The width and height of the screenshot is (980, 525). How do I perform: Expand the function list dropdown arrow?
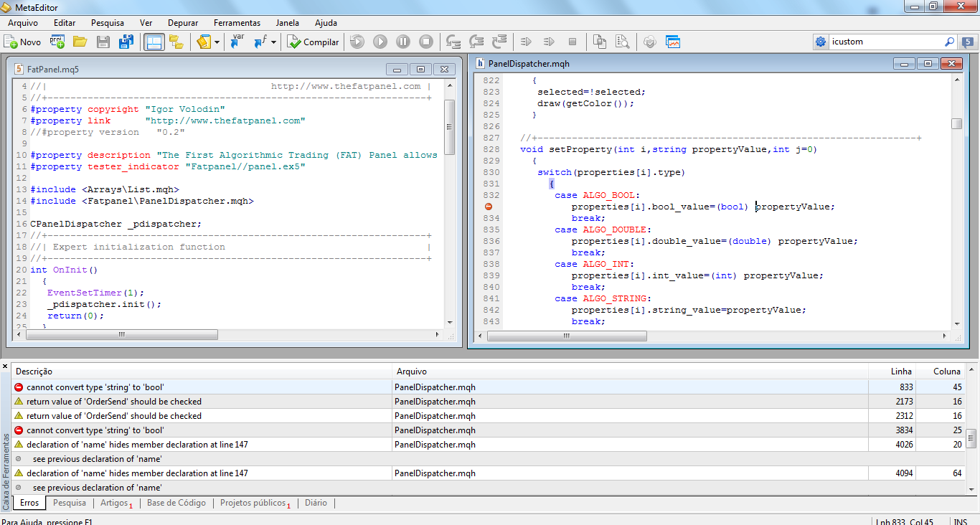(x=274, y=42)
